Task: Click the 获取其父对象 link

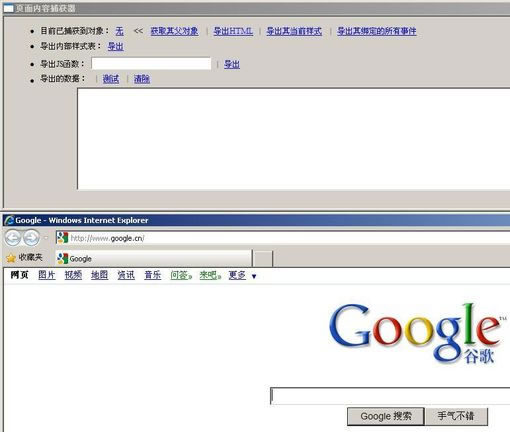Action: click(x=174, y=31)
